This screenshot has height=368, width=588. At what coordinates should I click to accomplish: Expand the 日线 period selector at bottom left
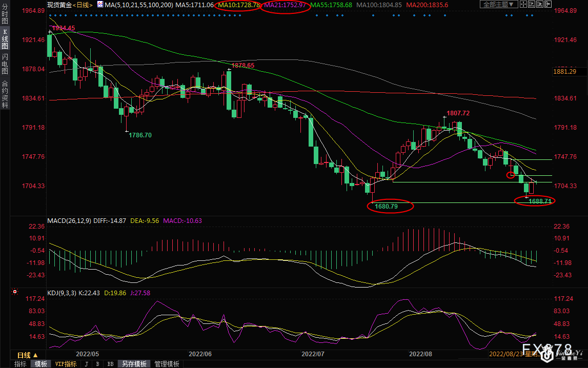tap(27, 355)
